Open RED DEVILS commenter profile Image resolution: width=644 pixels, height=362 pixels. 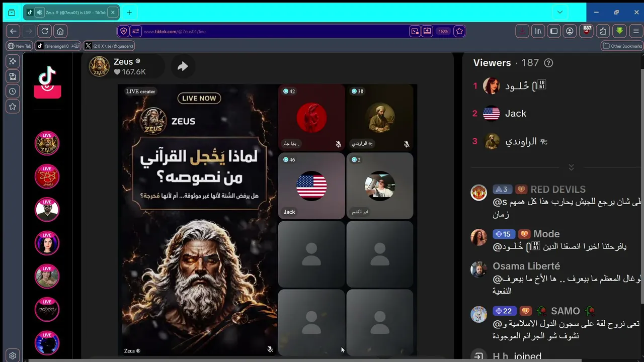tap(478, 193)
